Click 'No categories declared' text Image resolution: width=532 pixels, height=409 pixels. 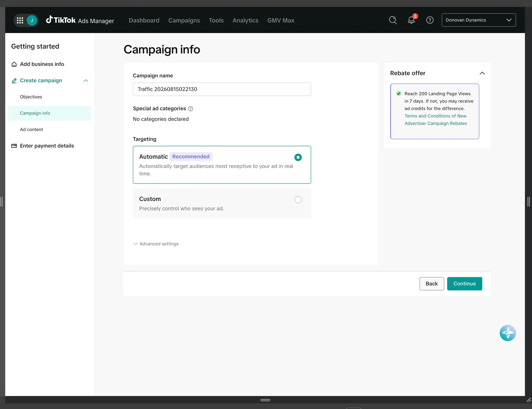(161, 119)
